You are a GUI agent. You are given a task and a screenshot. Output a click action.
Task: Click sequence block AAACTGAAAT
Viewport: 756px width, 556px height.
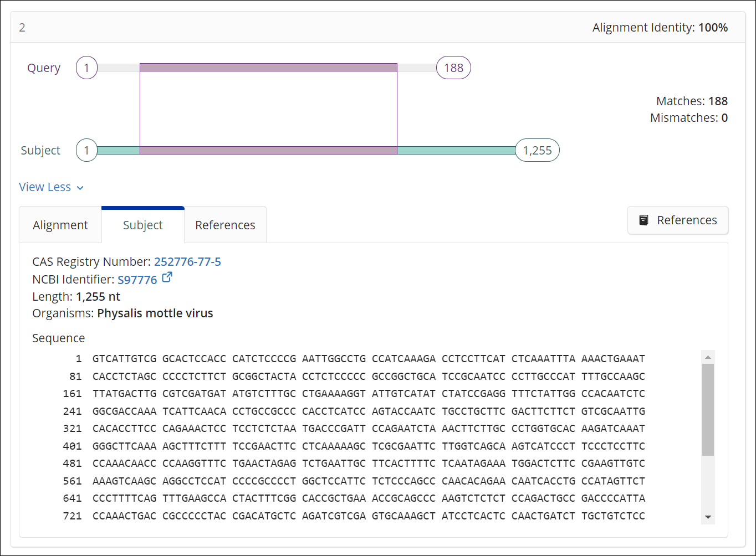[x=613, y=359]
